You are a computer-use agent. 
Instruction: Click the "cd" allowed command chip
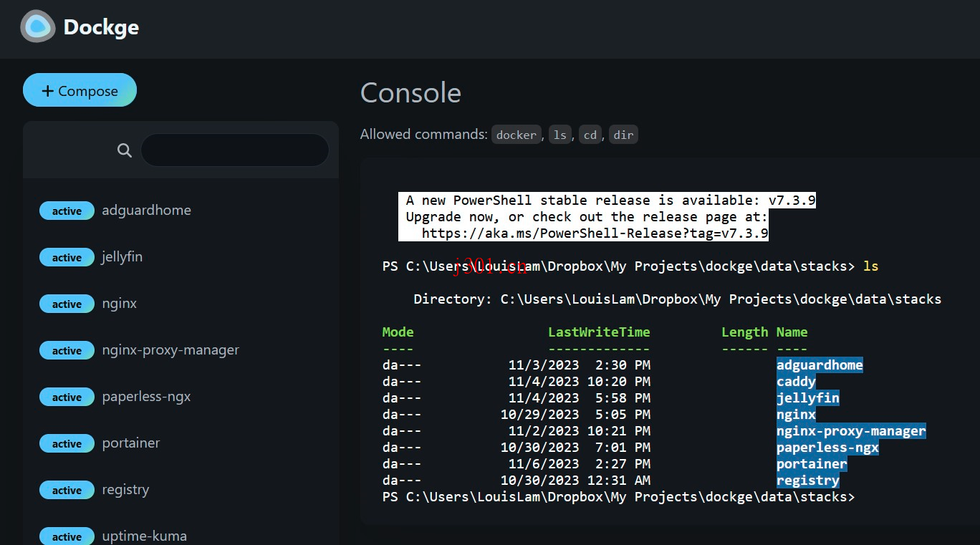pos(590,135)
